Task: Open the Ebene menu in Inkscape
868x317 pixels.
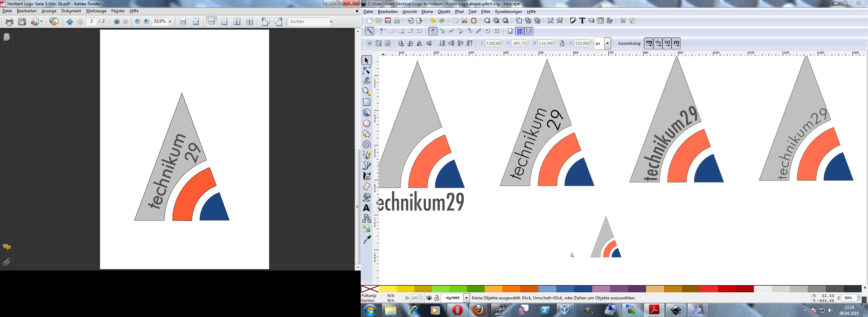Action: click(x=427, y=12)
